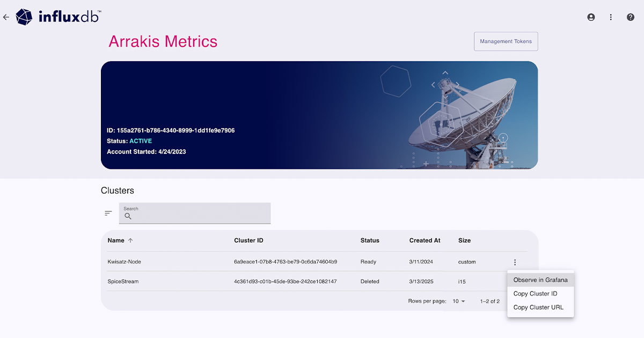This screenshot has width=644, height=338.
Task: Click the help question mark icon
Action: point(630,17)
